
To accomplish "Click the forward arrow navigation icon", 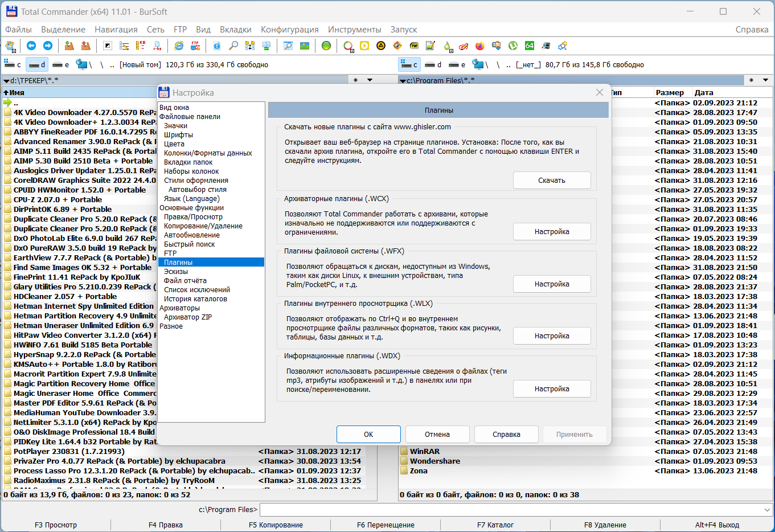I will tap(48, 46).
